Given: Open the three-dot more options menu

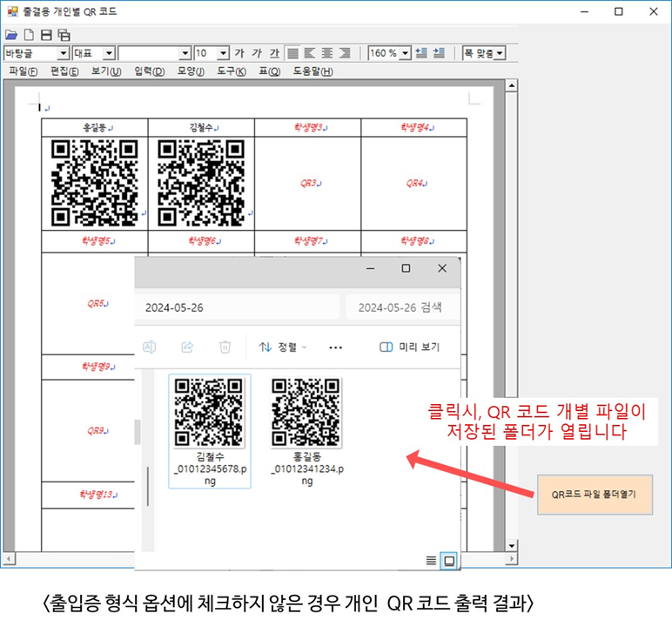Looking at the screenshot, I should 335,347.
